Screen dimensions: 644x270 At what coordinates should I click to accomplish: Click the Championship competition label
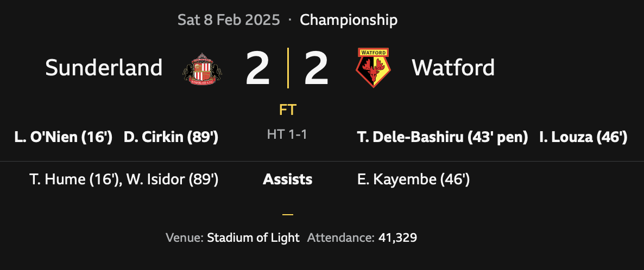tap(349, 21)
